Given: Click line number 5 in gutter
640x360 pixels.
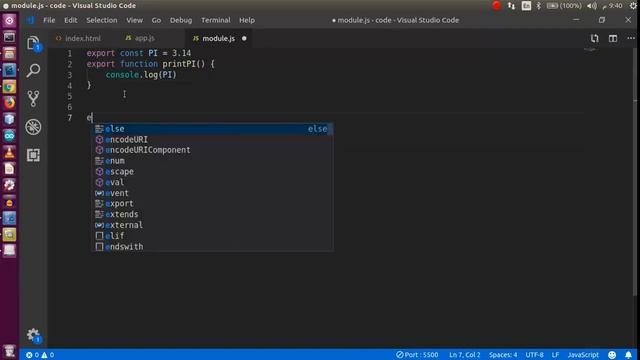Looking at the screenshot, I should click(69, 96).
